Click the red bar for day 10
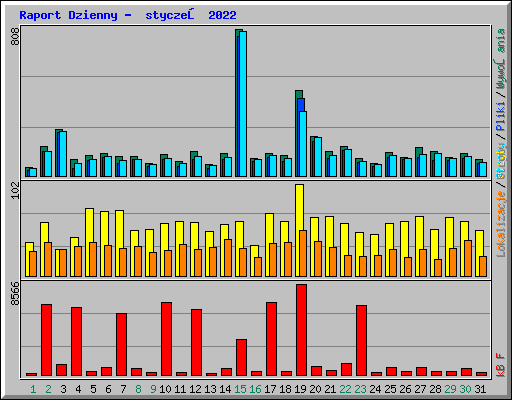The image size is (512, 400). [166, 339]
